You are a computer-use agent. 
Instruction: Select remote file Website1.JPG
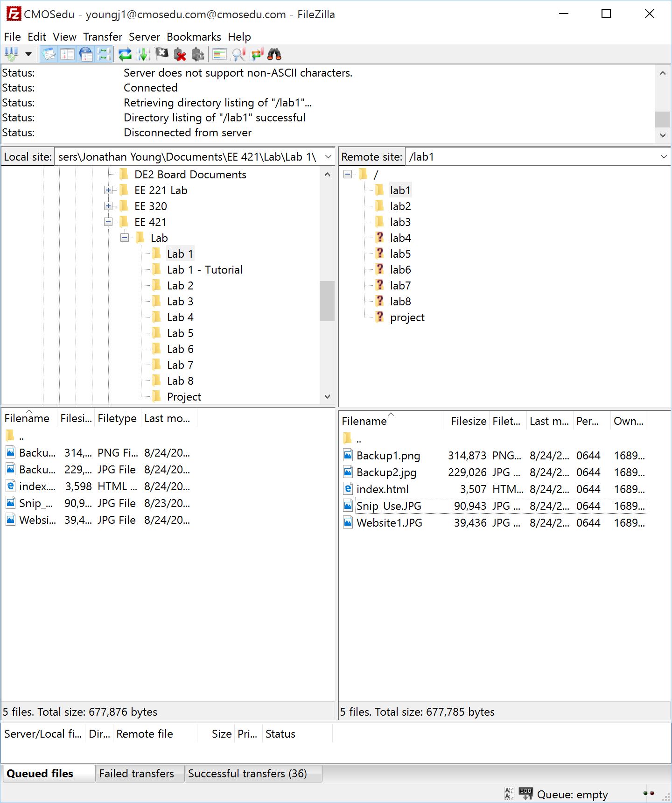tap(389, 523)
